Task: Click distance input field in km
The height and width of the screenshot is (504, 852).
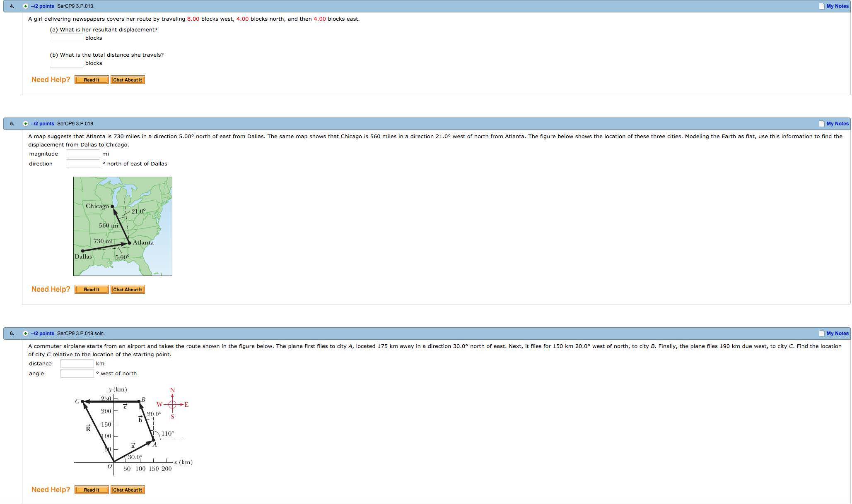Action: coord(77,364)
